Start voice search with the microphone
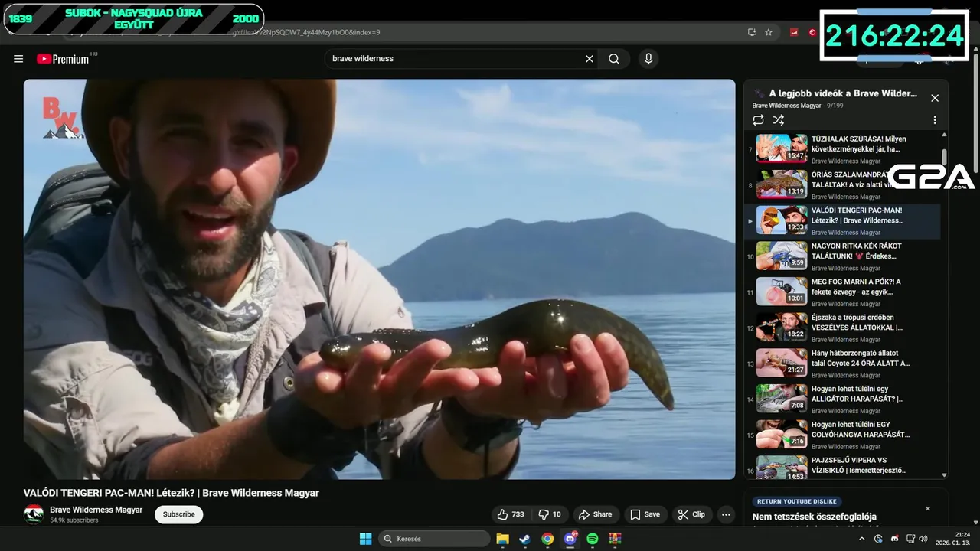The image size is (980, 551). point(648,59)
